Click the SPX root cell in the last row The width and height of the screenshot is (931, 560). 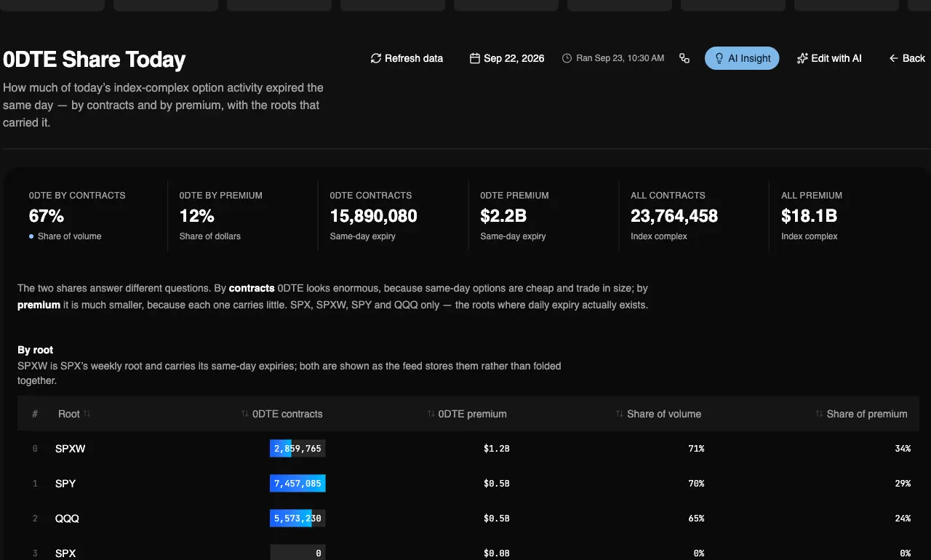(65, 553)
